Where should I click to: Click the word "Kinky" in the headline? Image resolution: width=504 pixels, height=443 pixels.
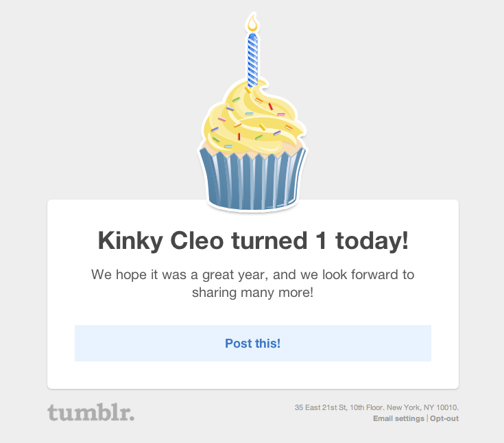pos(127,241)
